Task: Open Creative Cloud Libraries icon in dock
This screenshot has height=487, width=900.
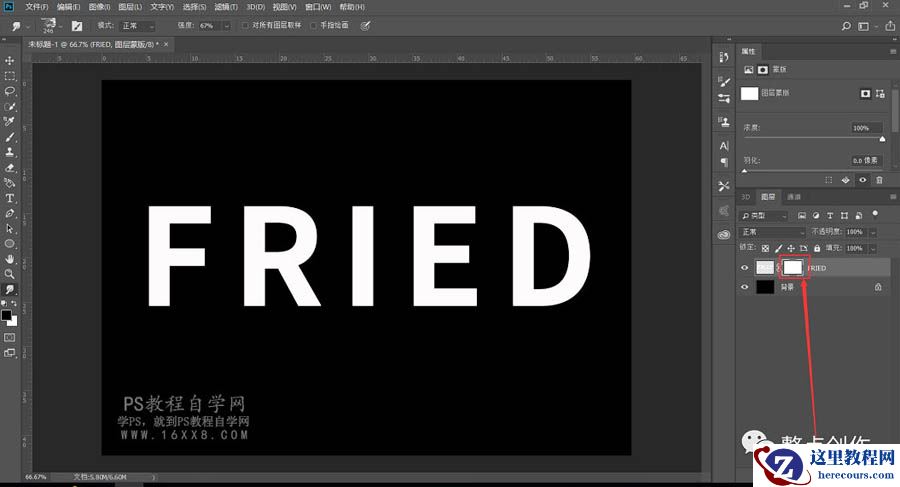Action: coord(724,234)
